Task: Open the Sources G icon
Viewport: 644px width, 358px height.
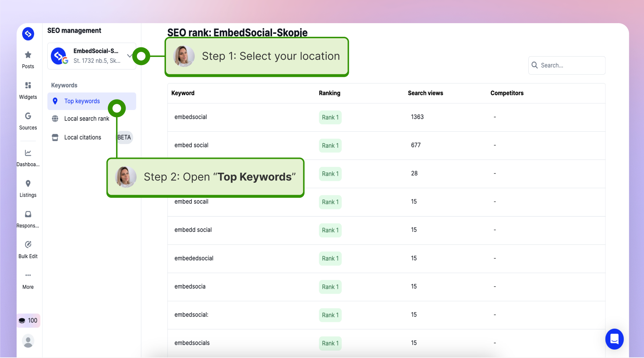Action: click(x=28, y=116)
